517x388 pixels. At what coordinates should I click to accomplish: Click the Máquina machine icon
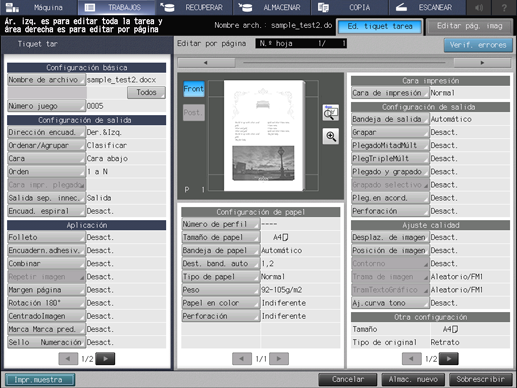(x=12, y=7)
